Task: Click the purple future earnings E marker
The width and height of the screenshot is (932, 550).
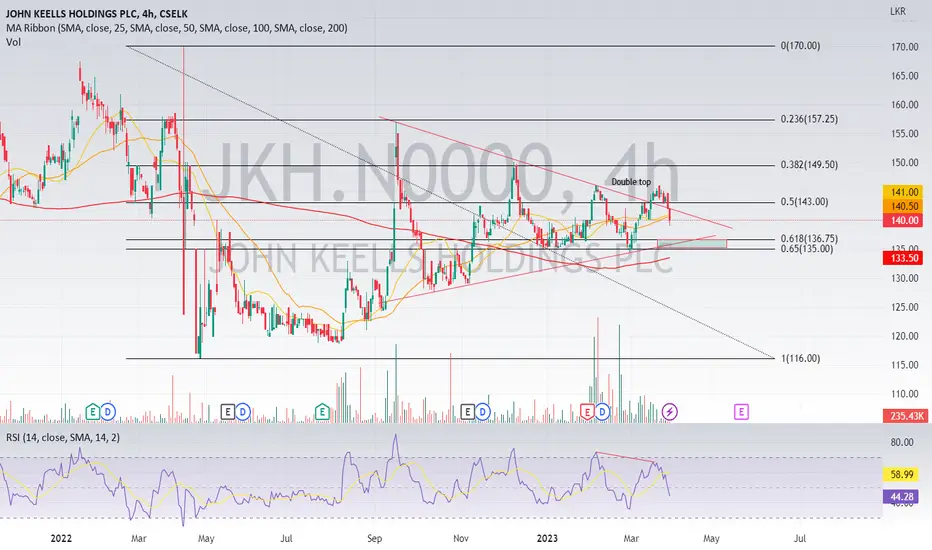Action: coord(741,411)
